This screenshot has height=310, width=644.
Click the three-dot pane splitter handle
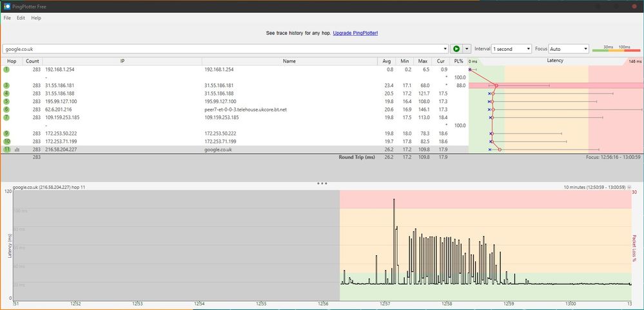tap(322, 183)
